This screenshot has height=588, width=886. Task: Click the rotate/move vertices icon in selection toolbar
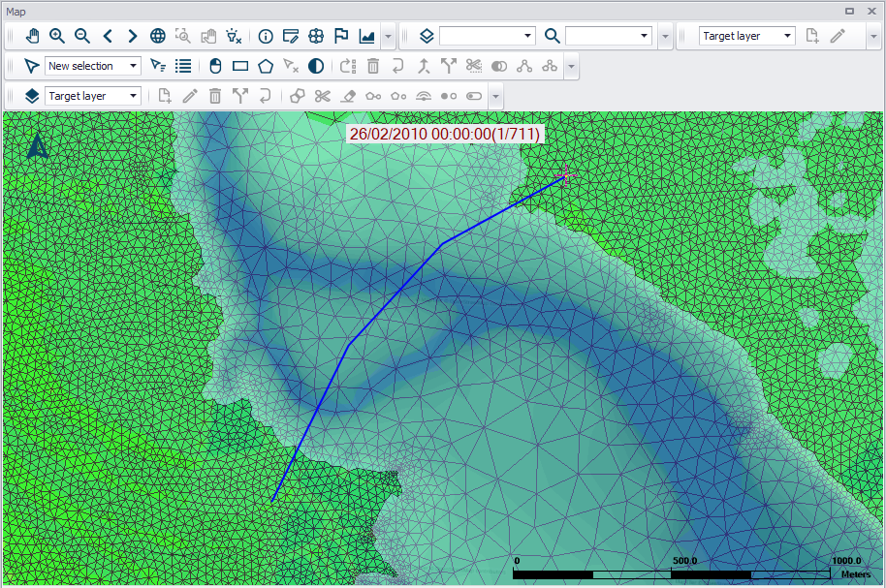tap(348, 66)
